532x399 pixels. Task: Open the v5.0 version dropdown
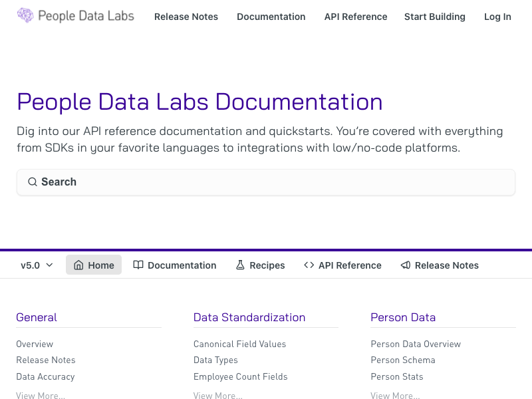[x=37, y=265]
